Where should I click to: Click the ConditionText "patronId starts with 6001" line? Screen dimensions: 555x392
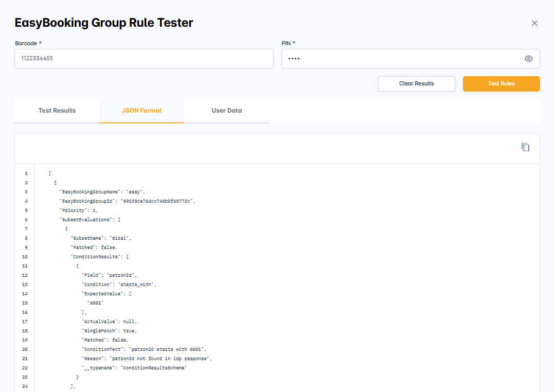144,349
